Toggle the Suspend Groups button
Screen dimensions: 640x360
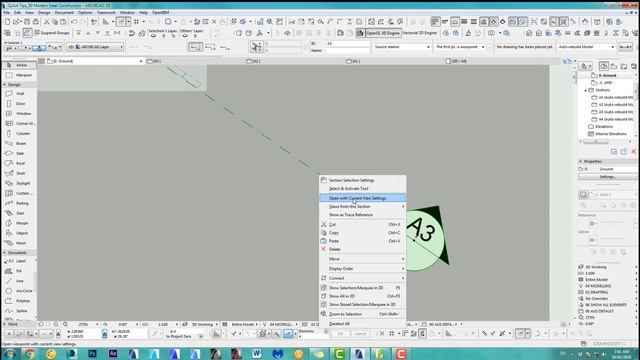click(52, 33)
